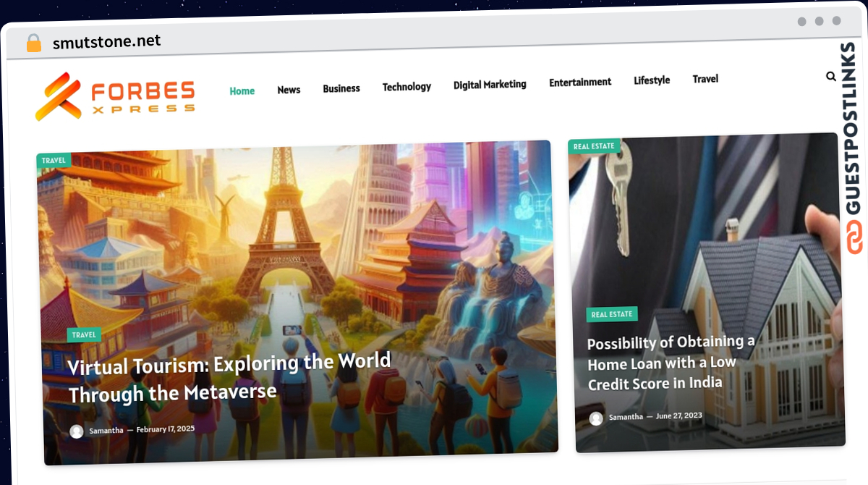Screen dimensions: 868x485
Task: Go to the Home menu item
Action: tap(242, 91)
